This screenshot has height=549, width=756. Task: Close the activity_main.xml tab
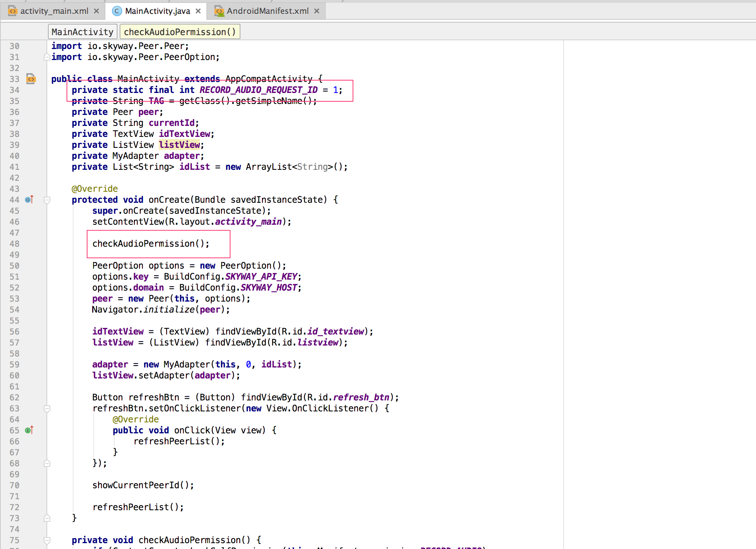[x=96, y=11]
